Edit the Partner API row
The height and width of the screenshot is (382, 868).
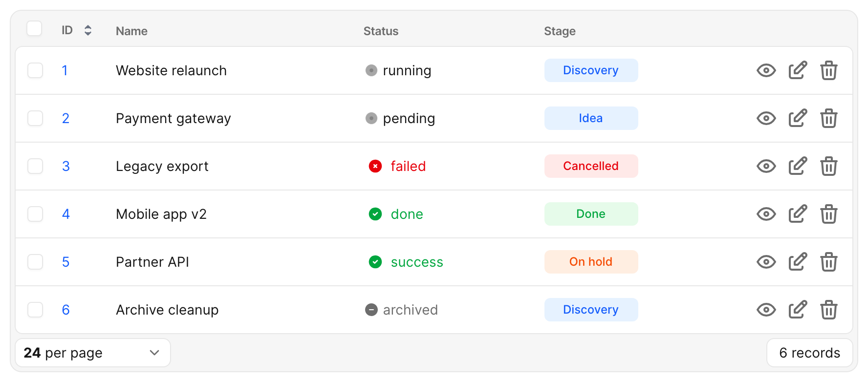[798, 262]
